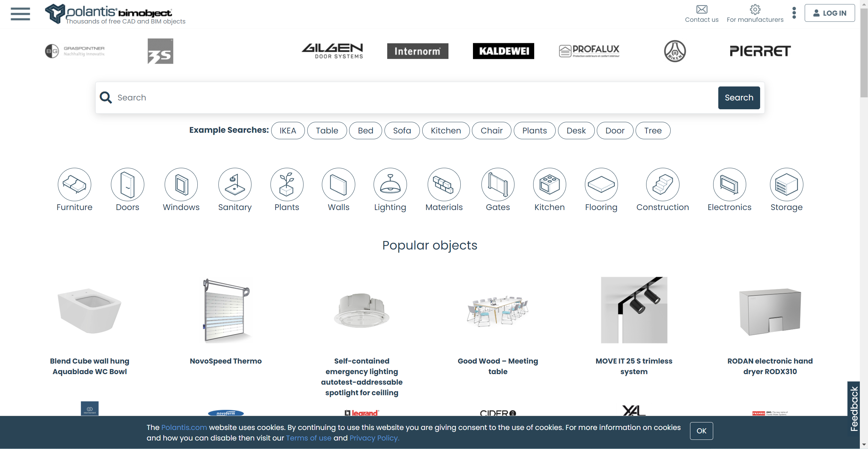
Task: Select the Windows category icon
Action: click(181, 185)
